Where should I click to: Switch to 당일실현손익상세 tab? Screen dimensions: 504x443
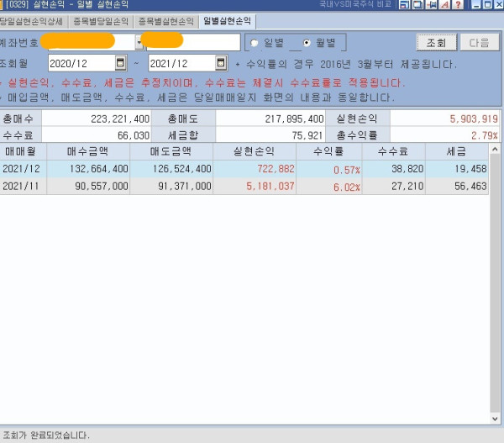pos(32,21)
